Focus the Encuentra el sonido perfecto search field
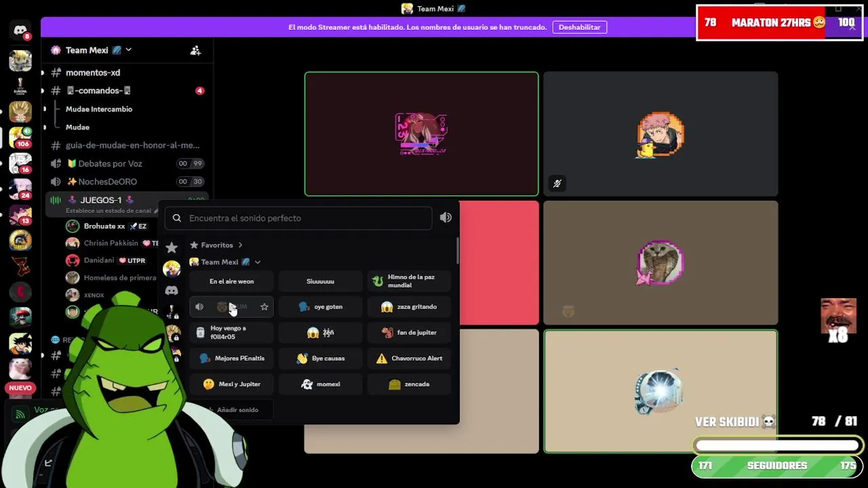The width and height of the screenshot is (868, 488). [298, 218]
